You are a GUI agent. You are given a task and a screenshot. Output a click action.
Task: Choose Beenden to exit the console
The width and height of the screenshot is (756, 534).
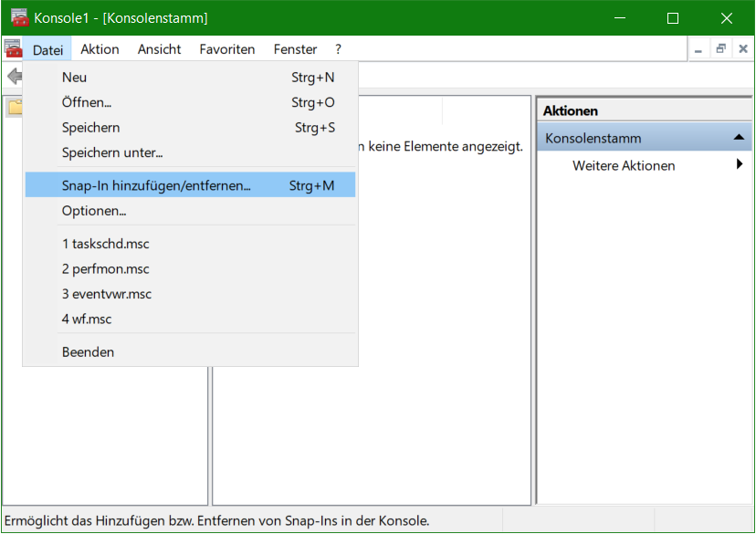pos(88,351)
